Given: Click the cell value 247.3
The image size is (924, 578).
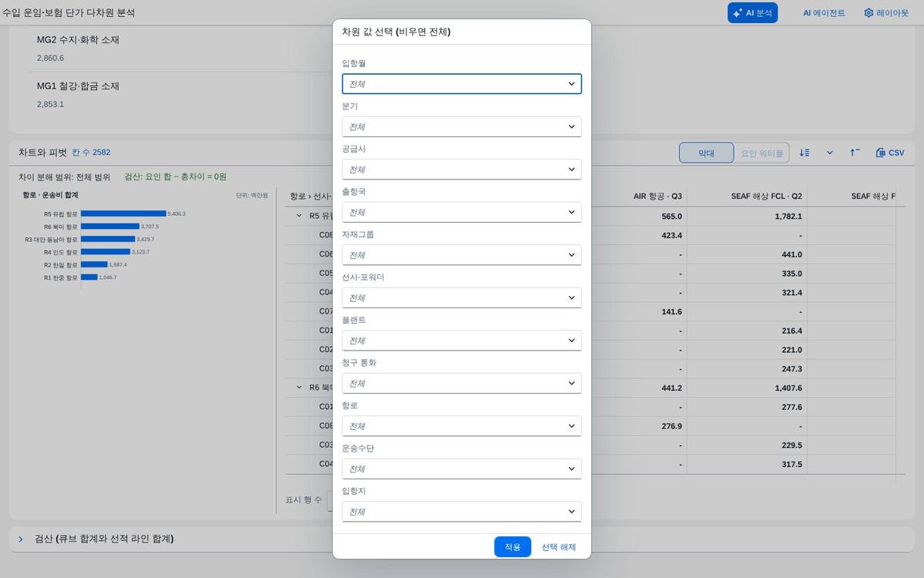Looking at the screenshot, I should [x=792, y=369].
